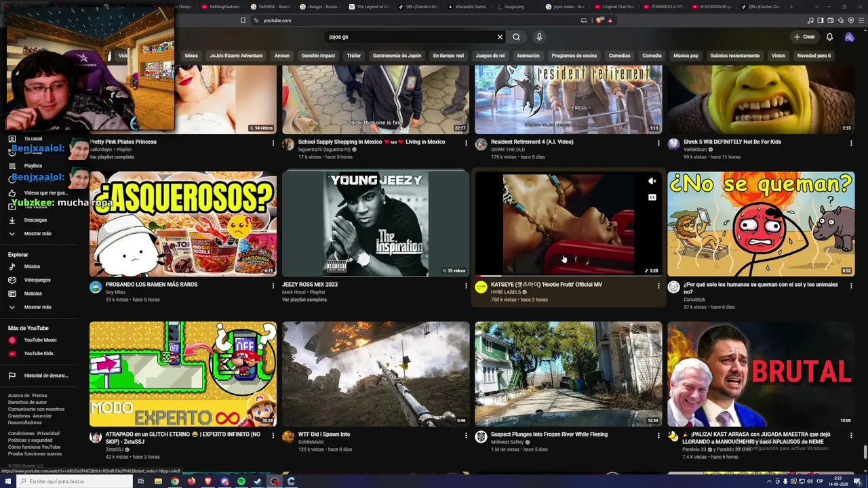
Task: Toggle captions on KATSEYE preview
Action: tap(652, 197)
